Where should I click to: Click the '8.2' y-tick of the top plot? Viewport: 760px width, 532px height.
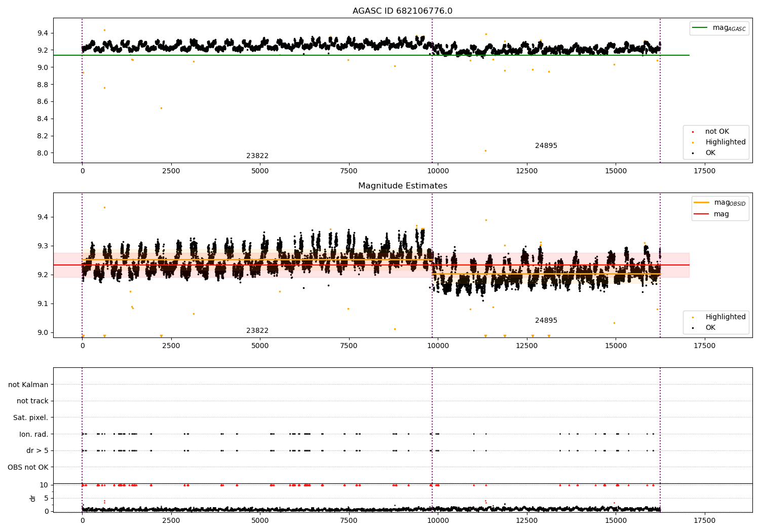click(43, 136)
